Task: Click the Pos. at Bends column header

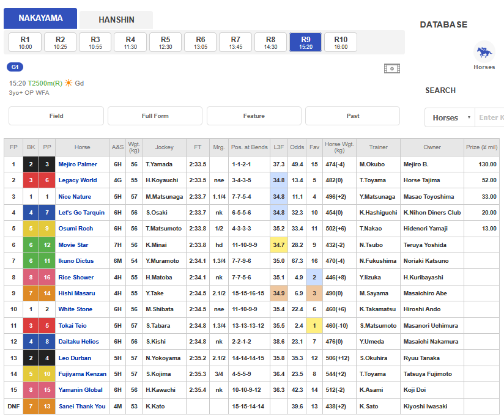Action: pyautogui.click(x=249, y=147)
